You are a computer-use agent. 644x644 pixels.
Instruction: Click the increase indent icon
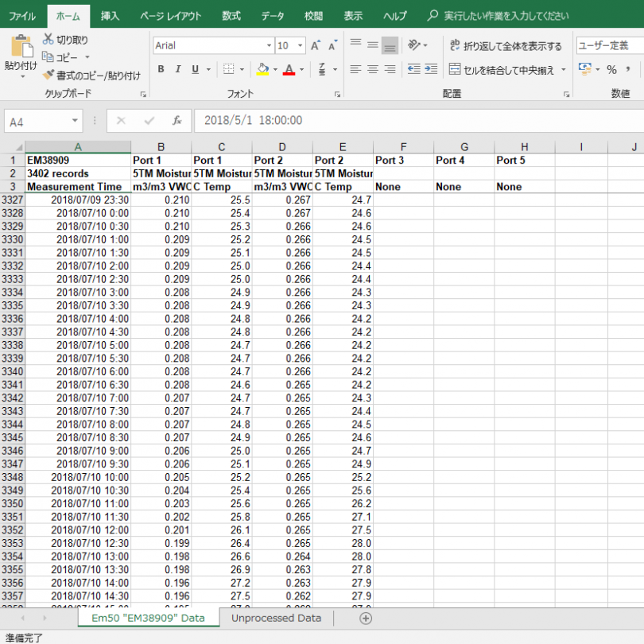tap(431, 69)
